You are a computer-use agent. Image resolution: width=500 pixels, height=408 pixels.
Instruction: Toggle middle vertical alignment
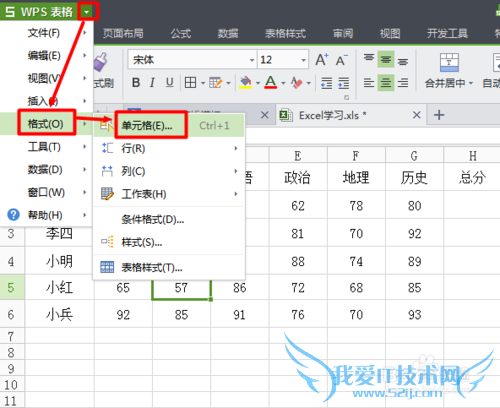click(x=386, y=59)
